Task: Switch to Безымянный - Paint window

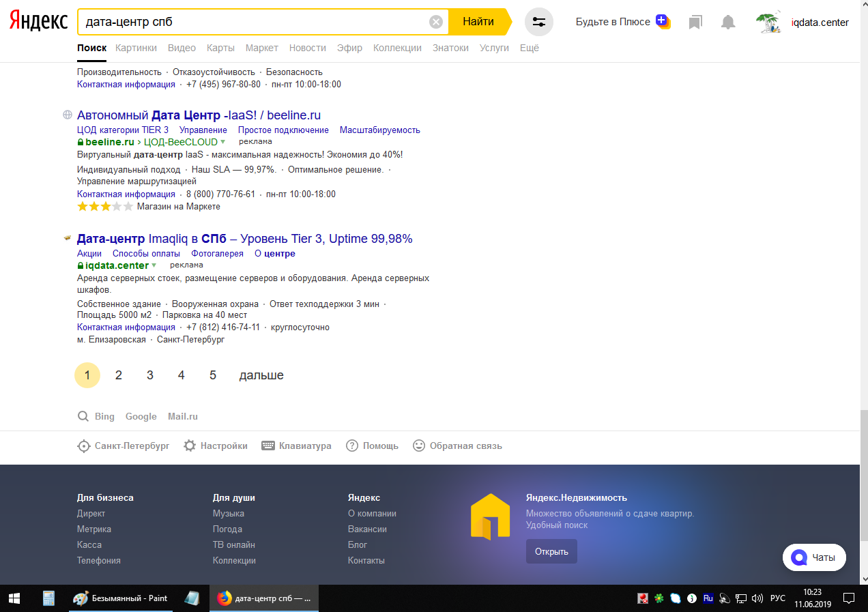Action: click(x=121, y=598)
